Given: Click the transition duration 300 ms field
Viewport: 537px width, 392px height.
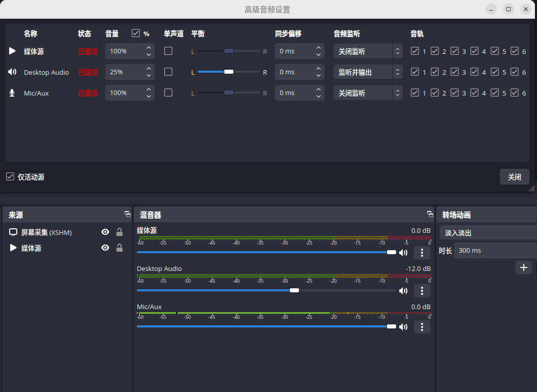Looking at the screenshot, I should (x=495, y=250).
